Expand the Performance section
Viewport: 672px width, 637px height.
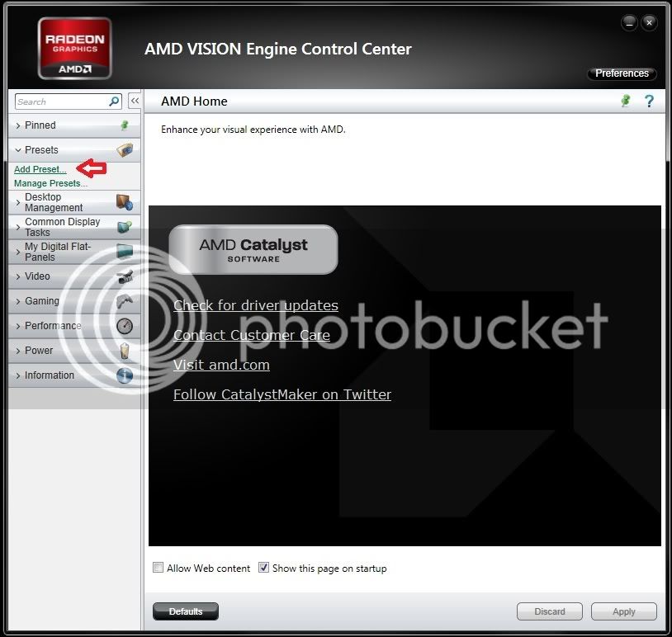74,326
